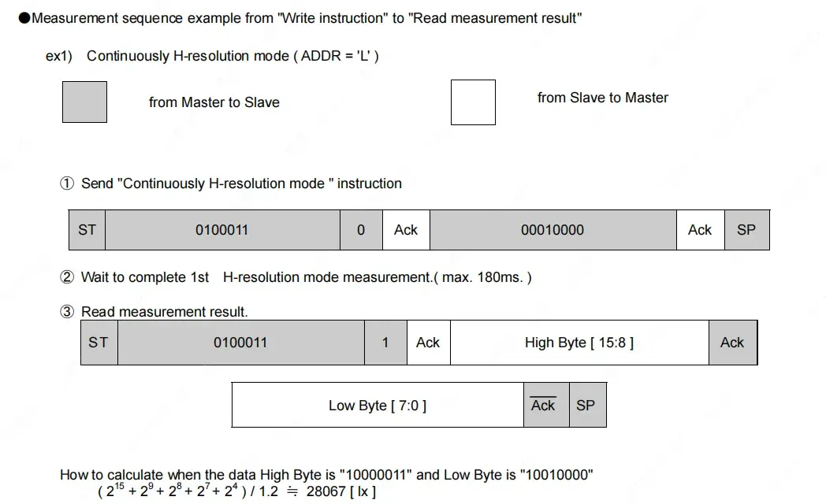Click the SP cell ending the write instruction
Image resolution: width=826 pixels, height=504 pixels.
pyautogui.click(x=746, y=230)
